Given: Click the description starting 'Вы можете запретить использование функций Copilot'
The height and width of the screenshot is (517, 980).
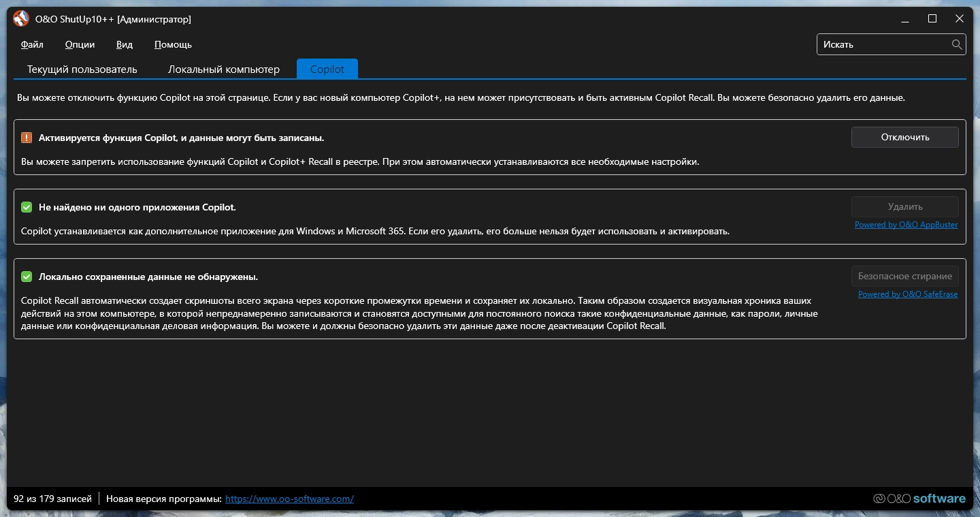Looking at the screenshot, I should click(x=360, y=162).
